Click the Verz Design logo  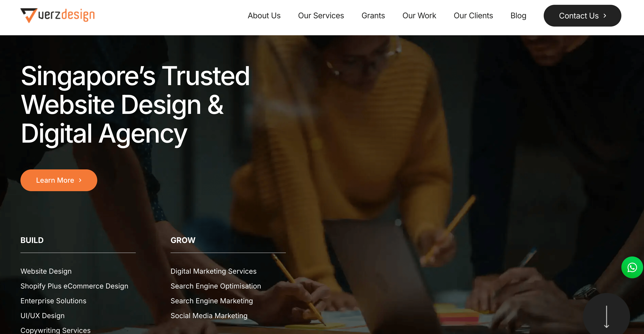pos(57,15)
